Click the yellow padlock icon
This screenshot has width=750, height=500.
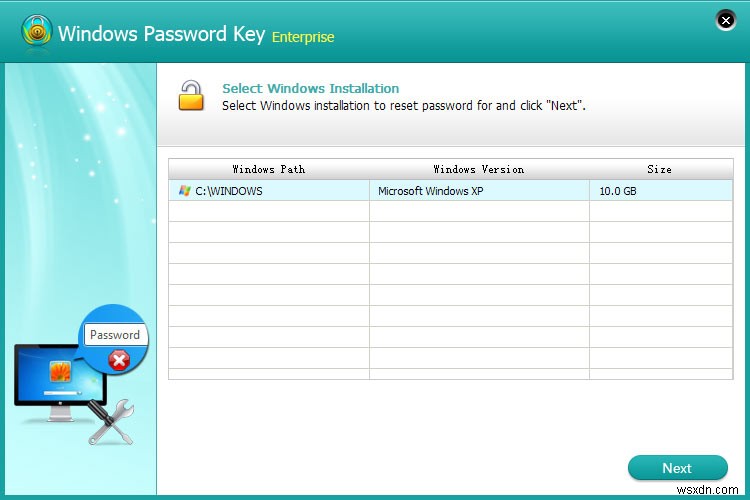click(x=191, y=95)
